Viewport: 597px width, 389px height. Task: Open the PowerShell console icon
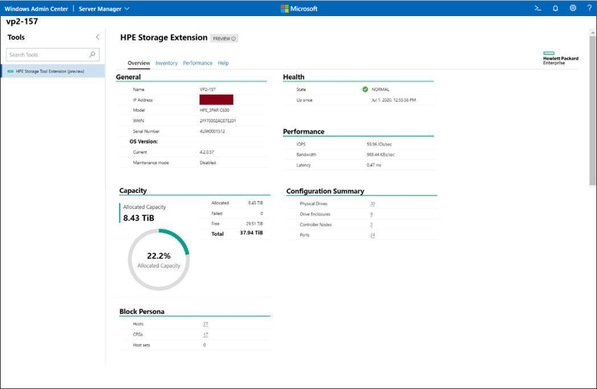(538, 8)
